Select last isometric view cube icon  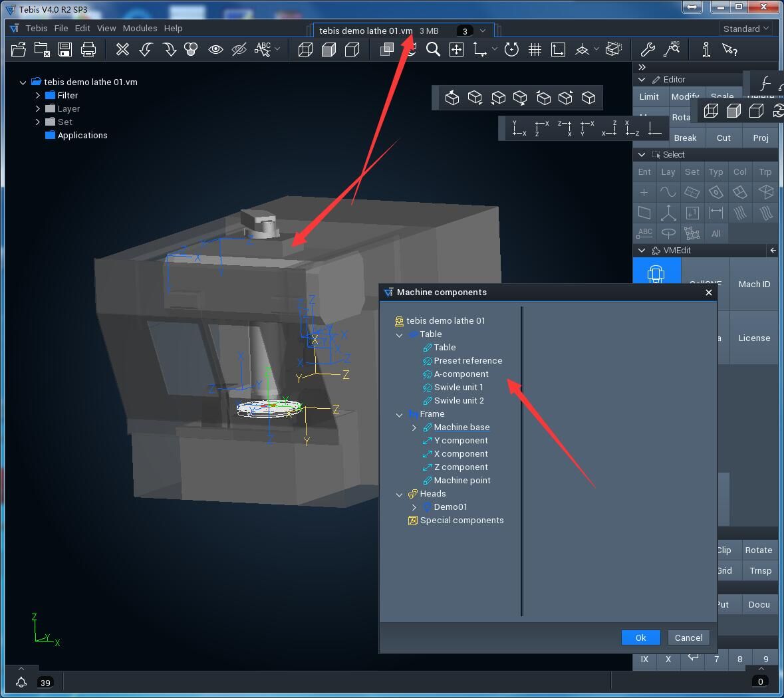[588, 98]
